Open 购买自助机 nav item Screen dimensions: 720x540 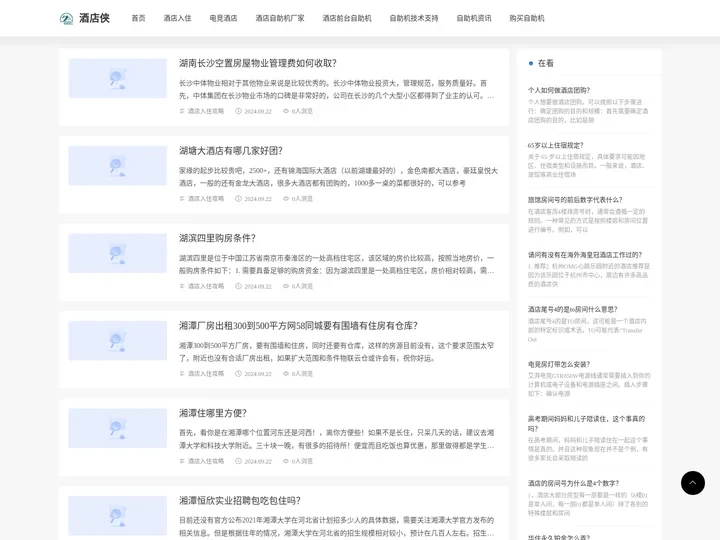pos(527,18)
